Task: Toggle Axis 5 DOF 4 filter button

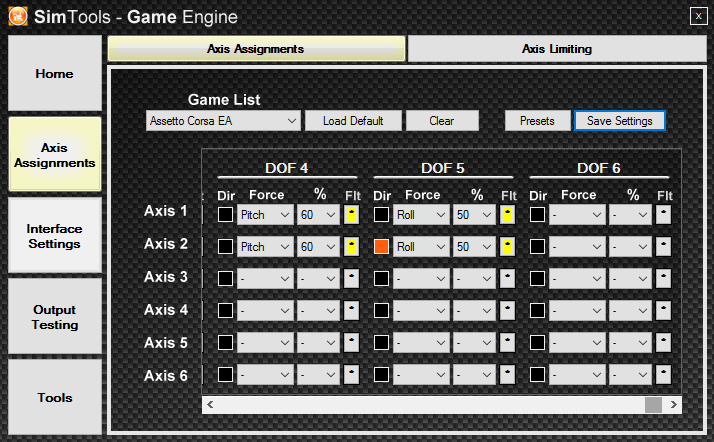Action: (352, 342)
